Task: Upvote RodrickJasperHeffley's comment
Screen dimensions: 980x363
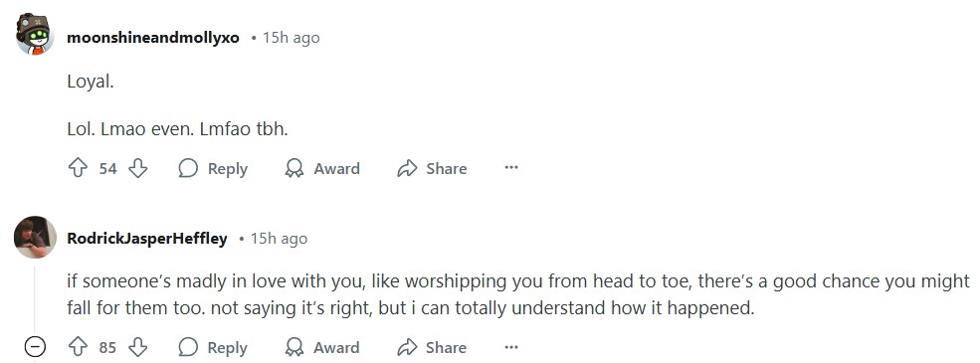Action: (78, 347)
